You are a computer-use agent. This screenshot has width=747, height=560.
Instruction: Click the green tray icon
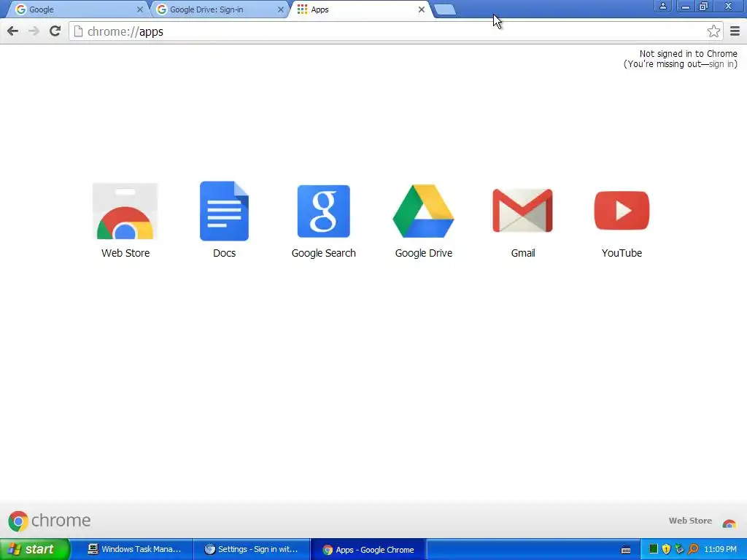[x=654, y=549]
